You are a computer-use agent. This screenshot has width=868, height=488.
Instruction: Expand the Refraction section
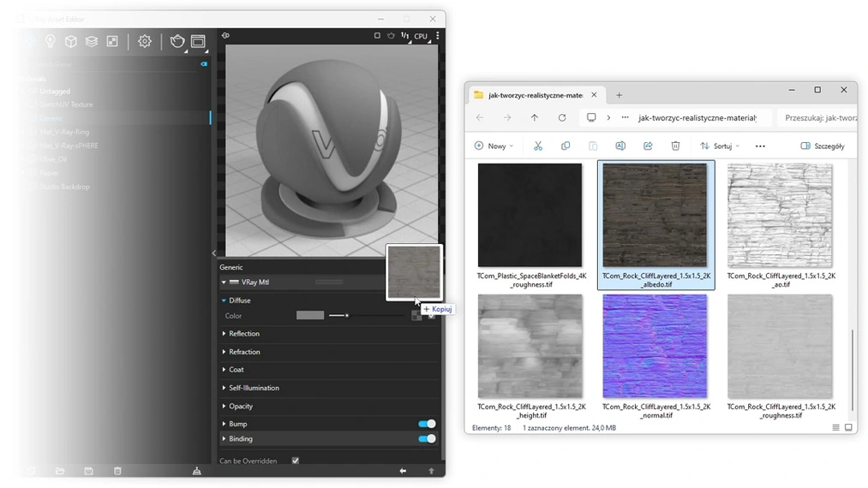tap(244, 352)
